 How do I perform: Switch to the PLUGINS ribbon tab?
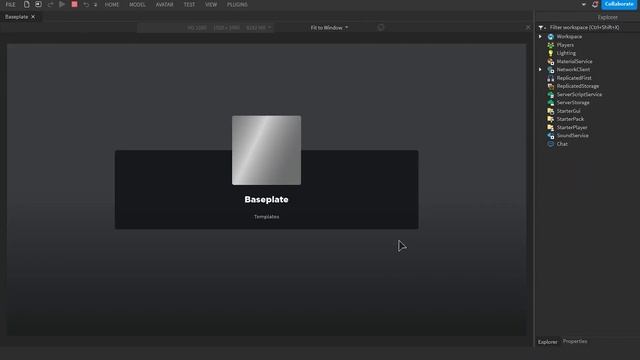coord(237,4)
